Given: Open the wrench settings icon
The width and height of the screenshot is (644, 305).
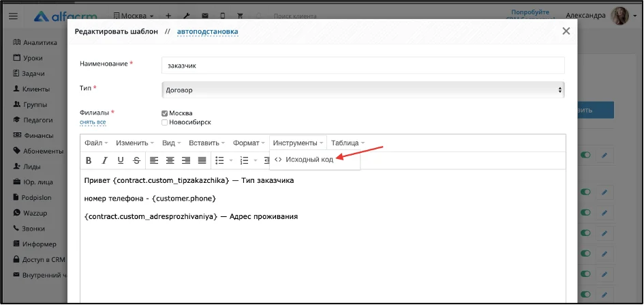Looking at the screenshot, I should 186,16.
